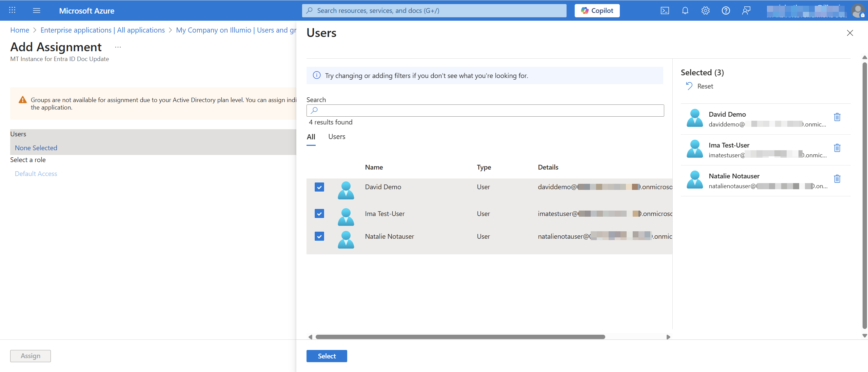Open the Help pane
868x372 pixels.
[x=726, y=11]
